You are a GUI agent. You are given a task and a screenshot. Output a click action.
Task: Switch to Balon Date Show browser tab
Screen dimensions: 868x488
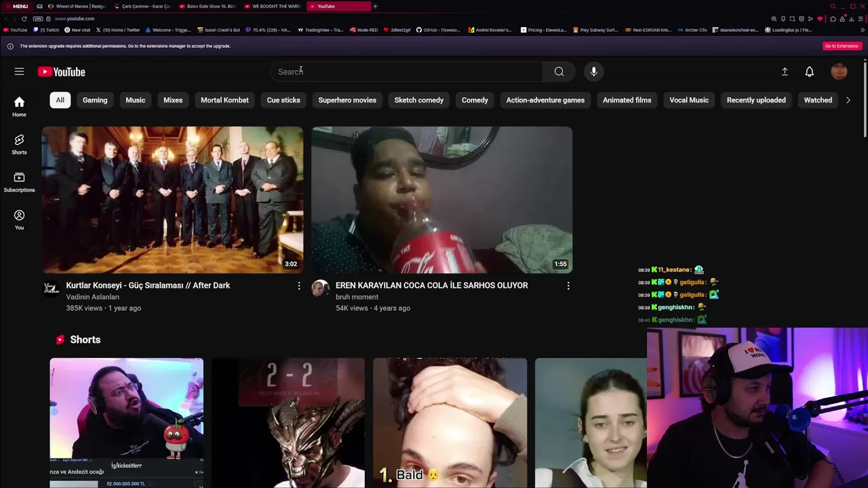(208, 6)
